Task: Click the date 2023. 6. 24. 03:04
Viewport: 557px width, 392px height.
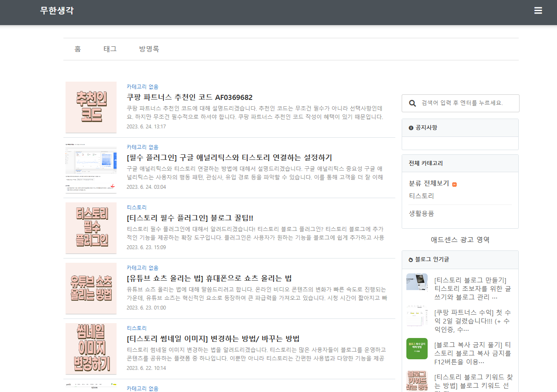Action: coord(146,187)
